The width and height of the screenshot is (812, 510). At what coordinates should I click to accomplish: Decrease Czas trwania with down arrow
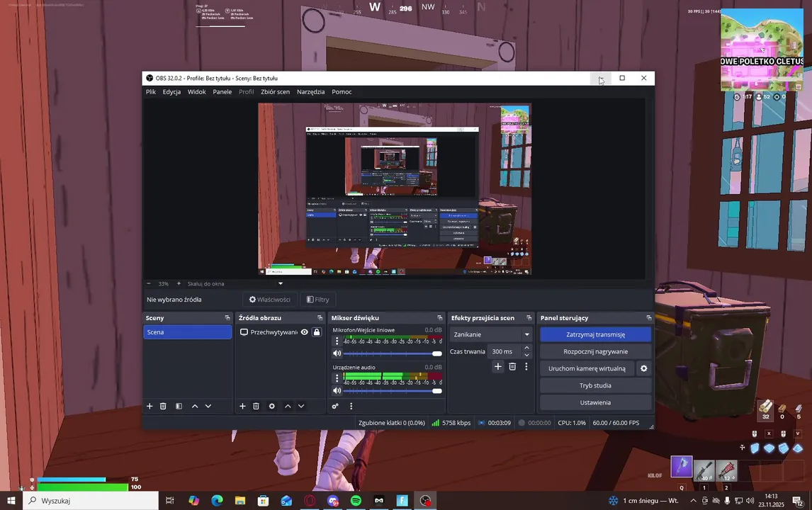tap(526, 355)
